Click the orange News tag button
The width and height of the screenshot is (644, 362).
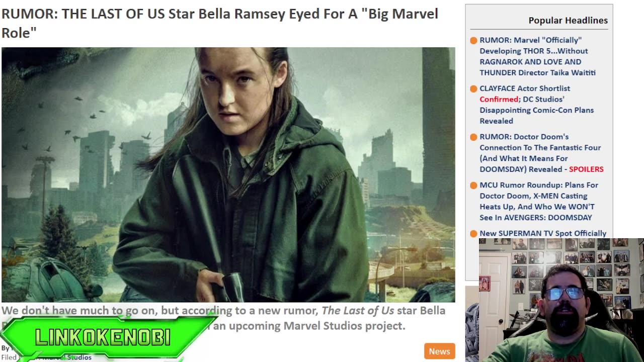[439, 351]
